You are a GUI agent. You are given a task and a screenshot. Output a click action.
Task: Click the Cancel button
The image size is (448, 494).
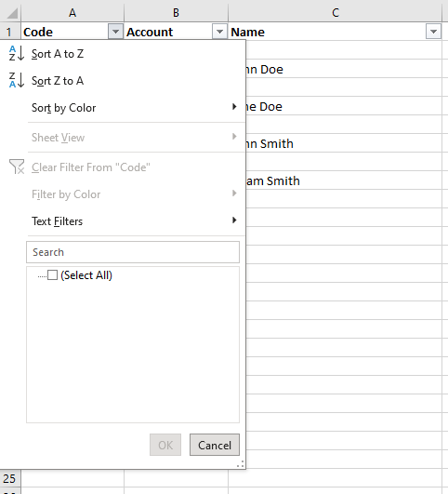click(215, 445)
